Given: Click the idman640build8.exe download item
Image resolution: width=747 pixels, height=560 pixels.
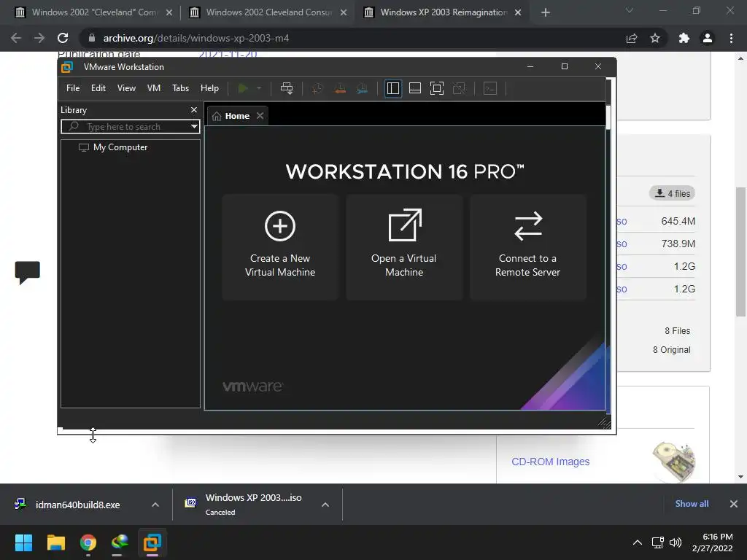Looking at the screenshot, I should (77, 505).
